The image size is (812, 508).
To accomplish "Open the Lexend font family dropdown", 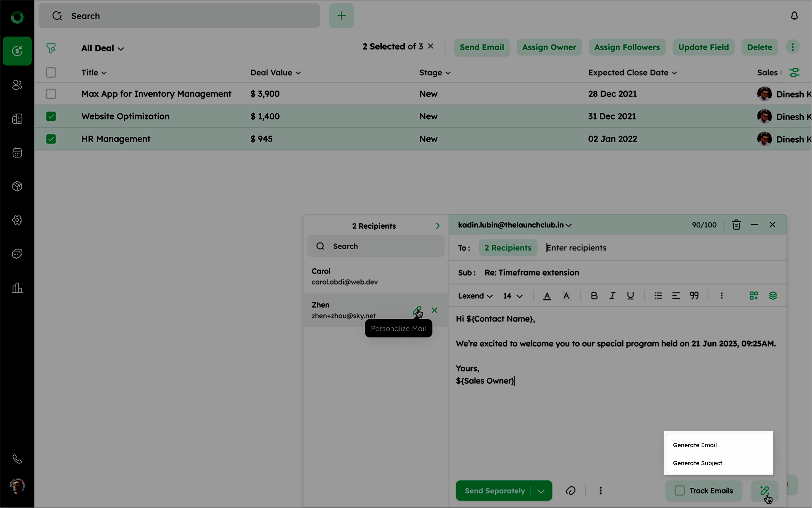I will [475, 296].
